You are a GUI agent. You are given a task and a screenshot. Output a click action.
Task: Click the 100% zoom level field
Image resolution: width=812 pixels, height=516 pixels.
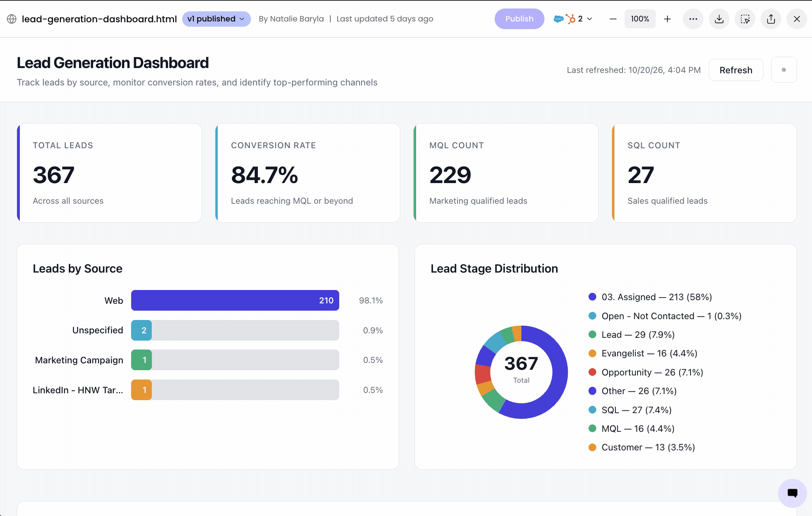tap(640, 19)
